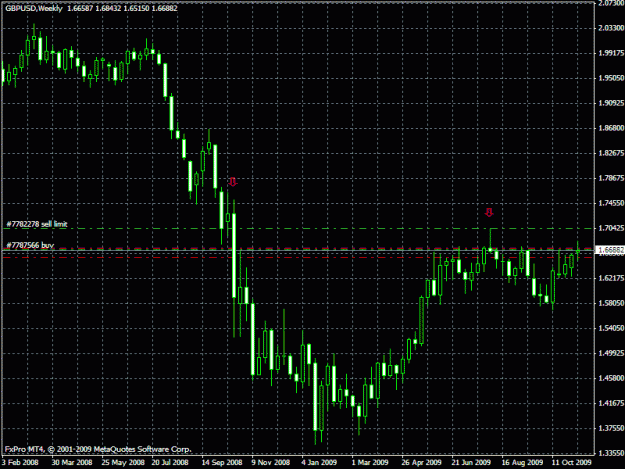Click the FxPro MT4 MetaQuotes copyright text
625x469 pixels.
coord(98,449)
